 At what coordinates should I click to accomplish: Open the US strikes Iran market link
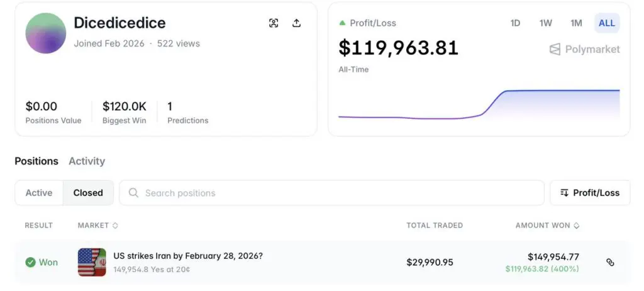click(188, 256)
